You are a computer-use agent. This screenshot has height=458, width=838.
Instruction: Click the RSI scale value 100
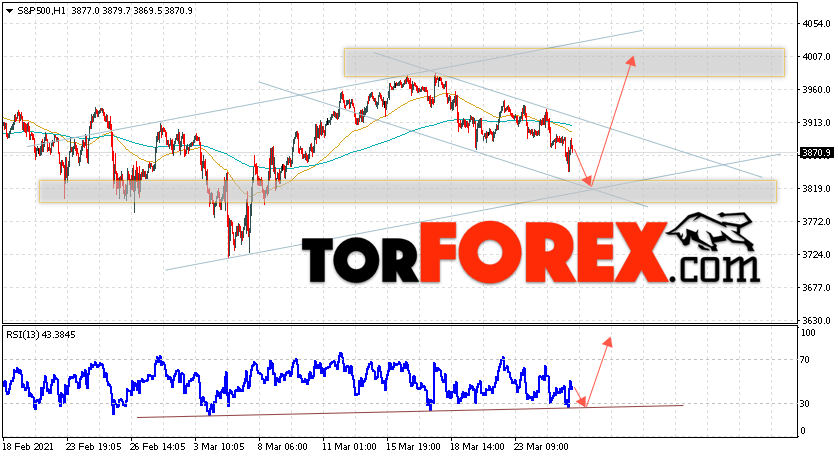pos(809,333)
